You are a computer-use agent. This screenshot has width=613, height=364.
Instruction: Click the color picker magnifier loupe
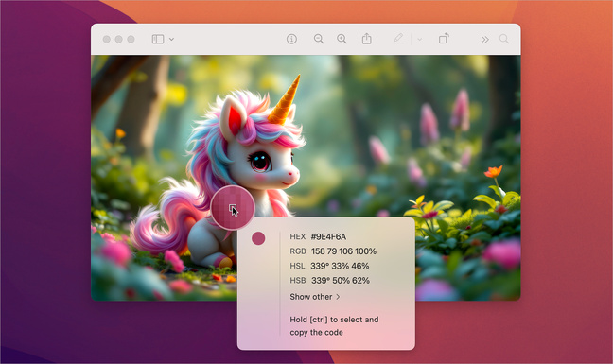233,207
